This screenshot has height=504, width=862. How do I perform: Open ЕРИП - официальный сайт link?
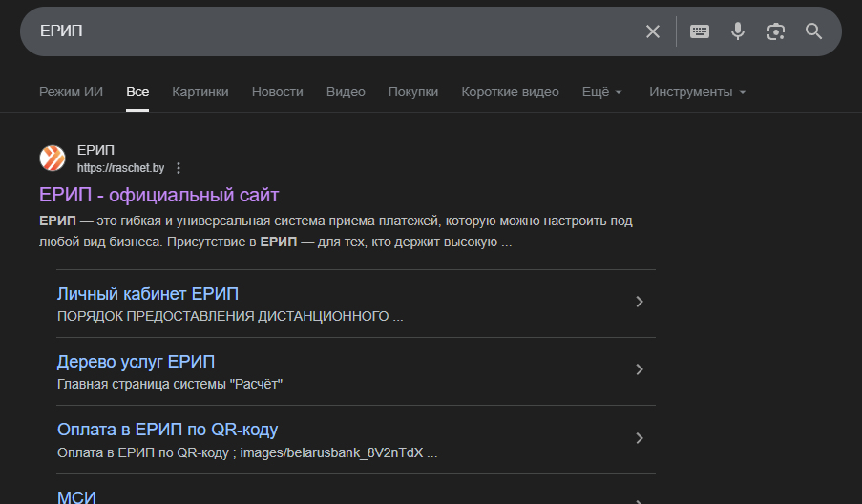click(158, 195)
